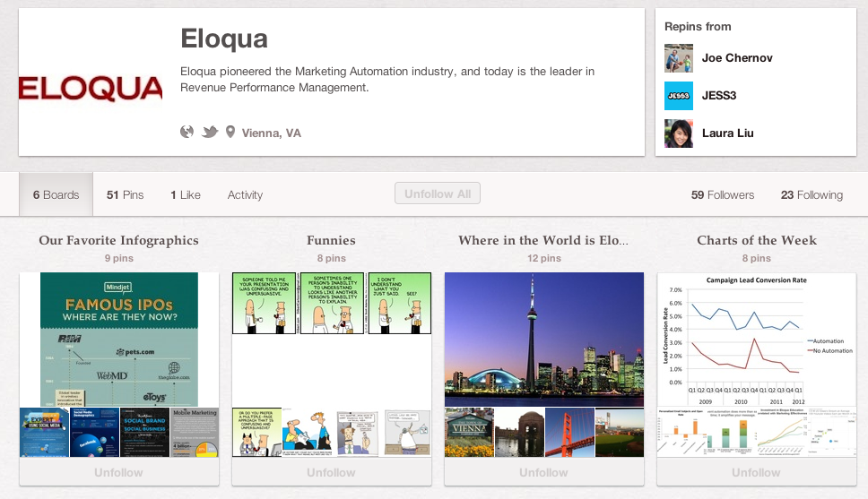The width and height of the screenshot is (868, 499).
Task: Open the Famous IPOs infographic cover
Action: tap(119, 340)
